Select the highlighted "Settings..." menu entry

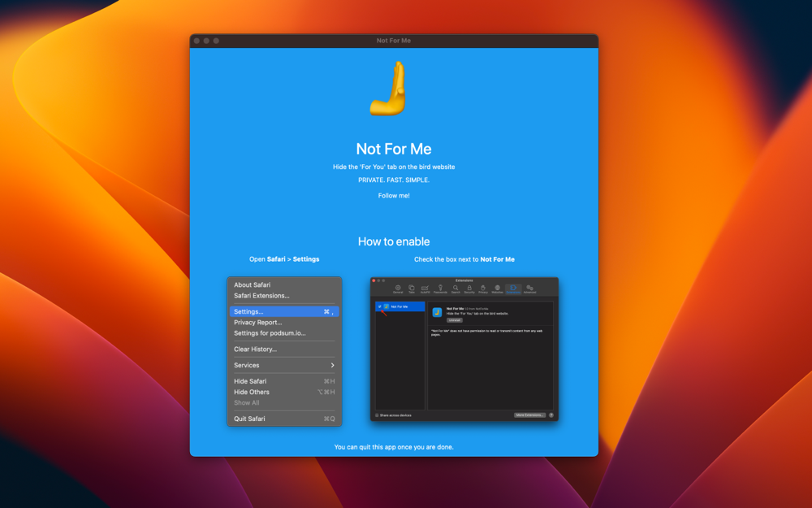[283, 311]
